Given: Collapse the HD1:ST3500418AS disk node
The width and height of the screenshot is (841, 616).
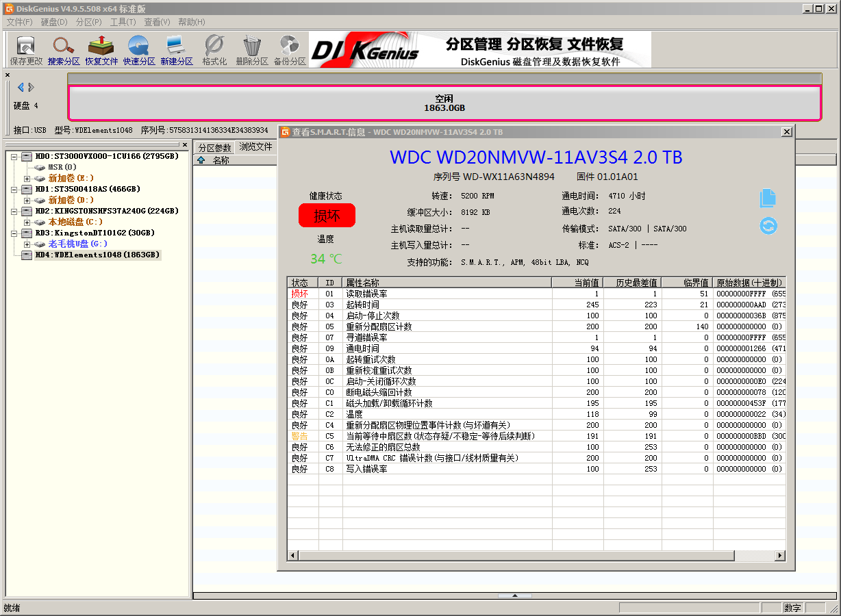Looking at the screenshot, I should pos(12,189).
